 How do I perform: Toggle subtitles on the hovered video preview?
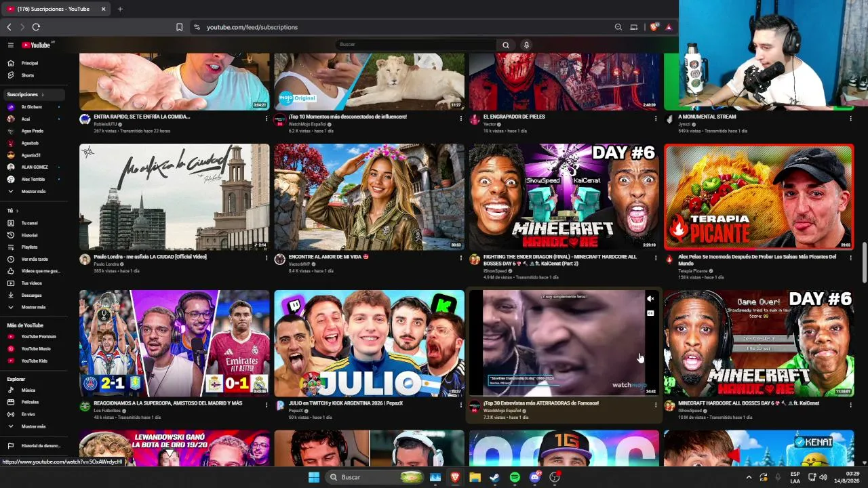[650, 313]
